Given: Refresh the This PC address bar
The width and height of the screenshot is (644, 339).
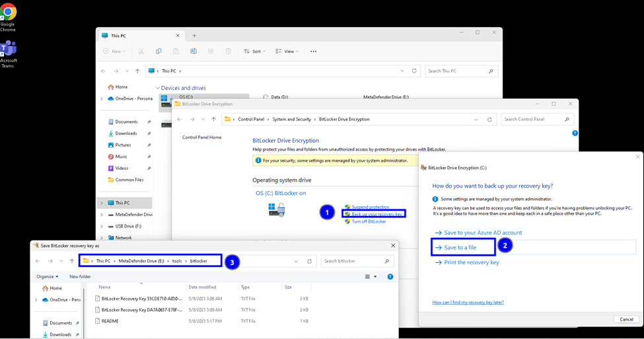Looking at the screenshot, I should (414, 71).
